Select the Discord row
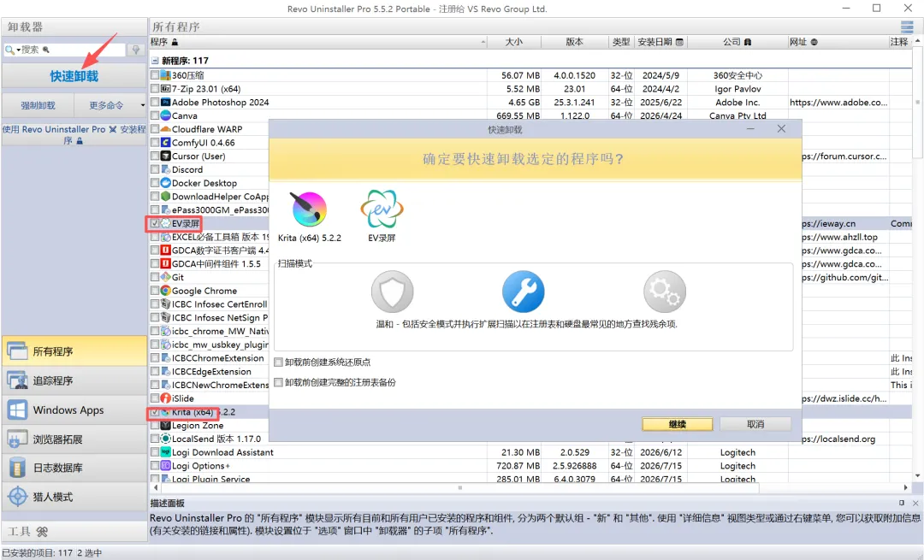 [210, 169]
